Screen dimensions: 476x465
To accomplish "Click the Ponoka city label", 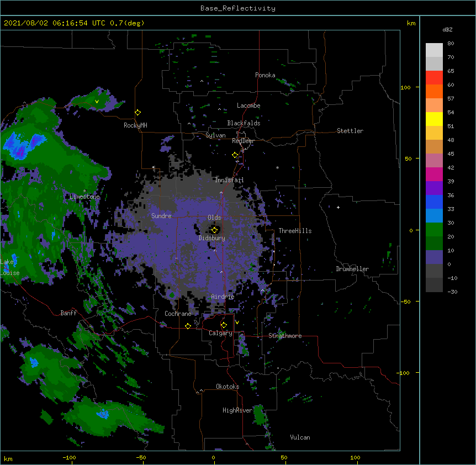I will tap(265, 75).
